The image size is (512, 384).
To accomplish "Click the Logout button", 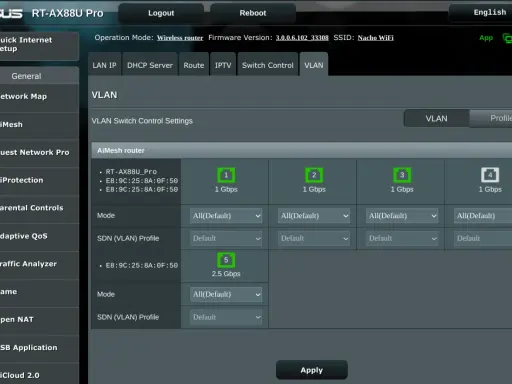I will point(161,13).
